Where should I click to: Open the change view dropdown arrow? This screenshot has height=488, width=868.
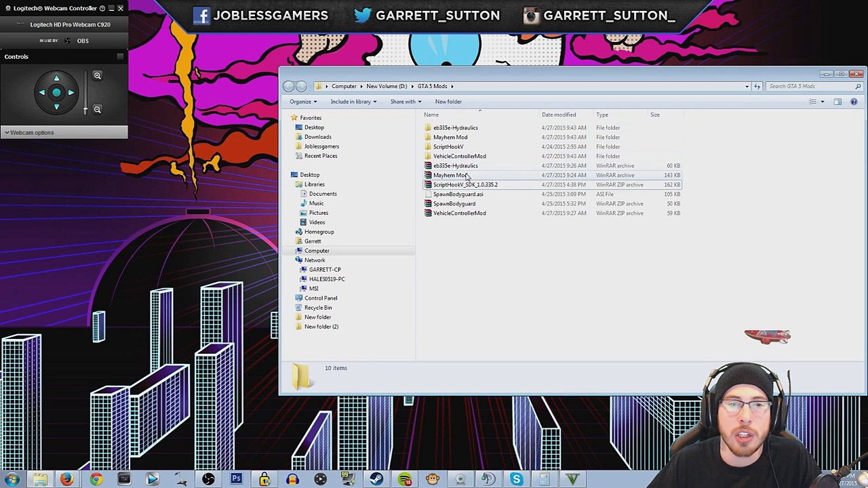click(822, 102)
